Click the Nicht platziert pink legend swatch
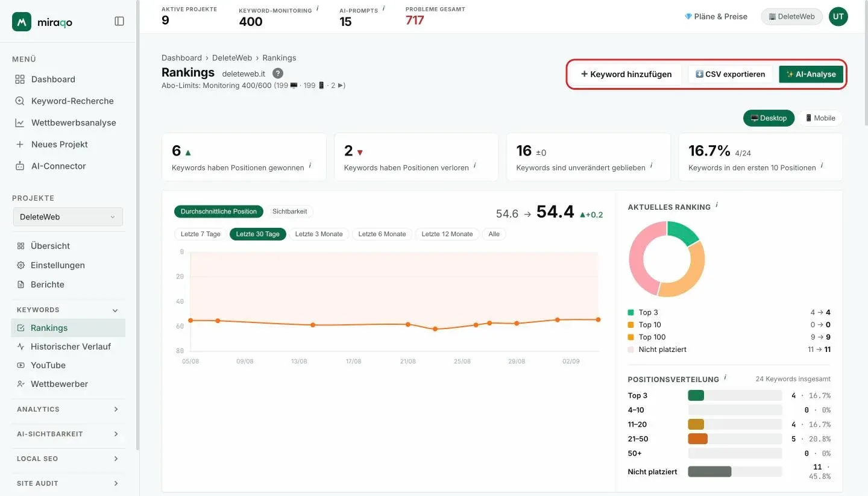This screenshot has height=496, width=868. [631, 350]
